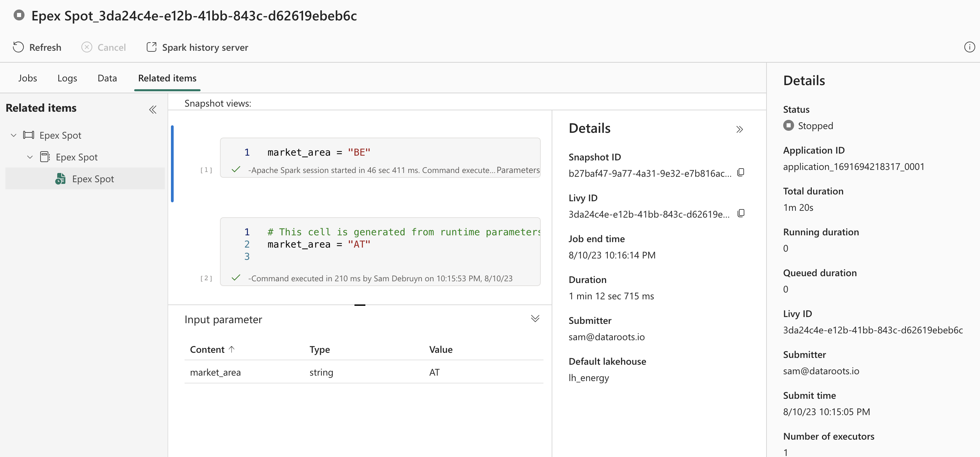Click the pipeline icon next to the top Epex Spot item
The image size is (980, 457).
click(28, 135)
